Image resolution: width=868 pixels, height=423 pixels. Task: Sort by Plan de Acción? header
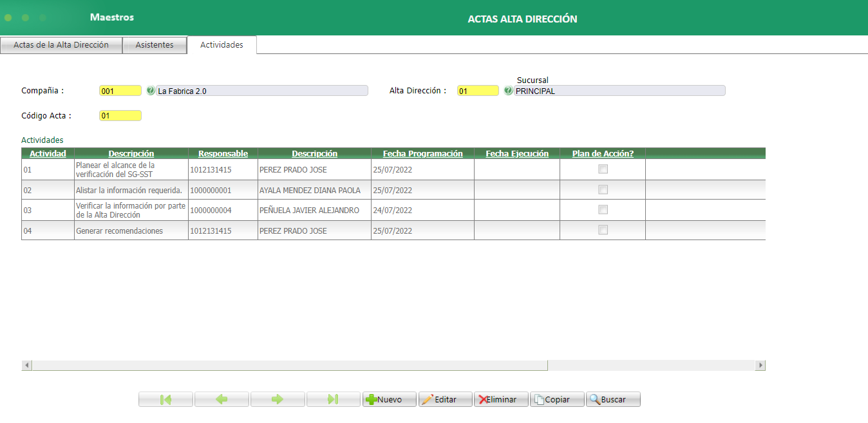603,153
